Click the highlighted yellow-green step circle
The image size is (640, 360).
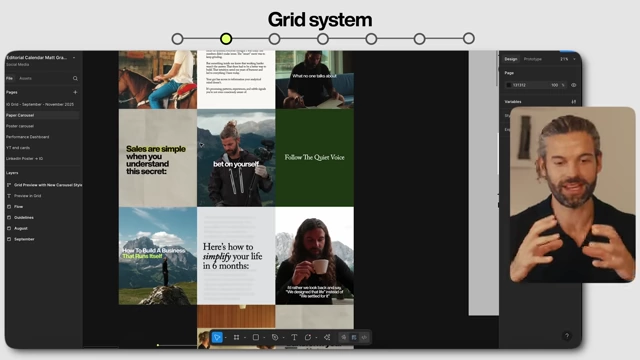[226, 39]
